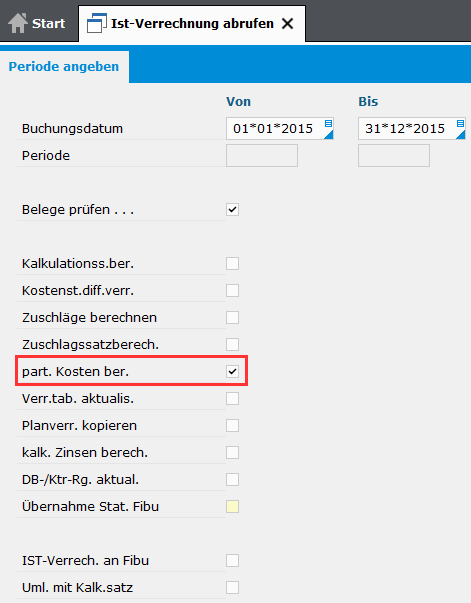471x603 pixels.
Task: Click the Start home icon
Action: pos(18,23)
